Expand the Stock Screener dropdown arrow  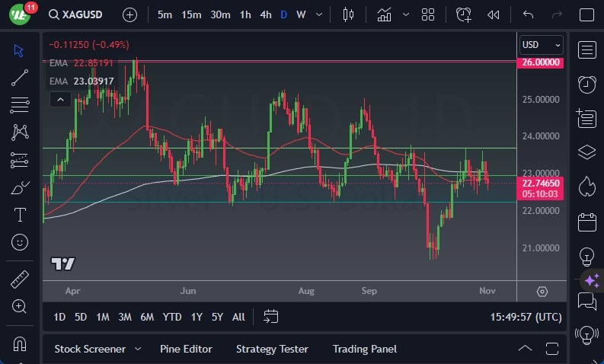(x=138, y=349)
